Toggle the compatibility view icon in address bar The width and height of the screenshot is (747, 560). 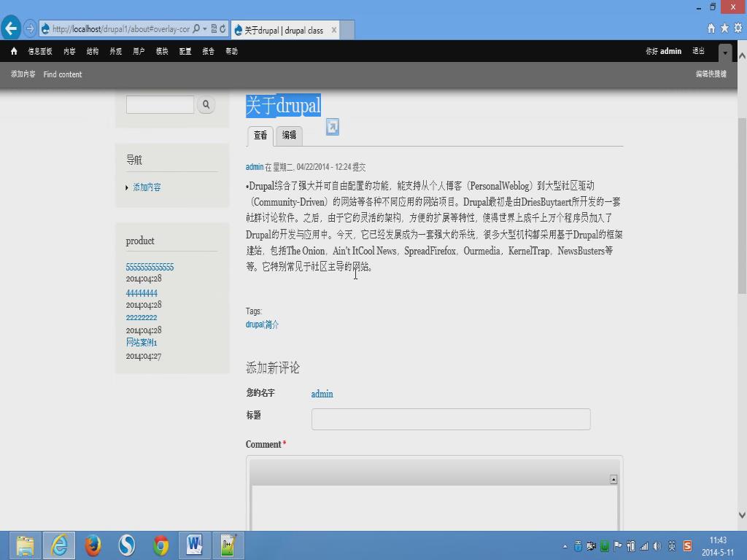coord(214,29)
